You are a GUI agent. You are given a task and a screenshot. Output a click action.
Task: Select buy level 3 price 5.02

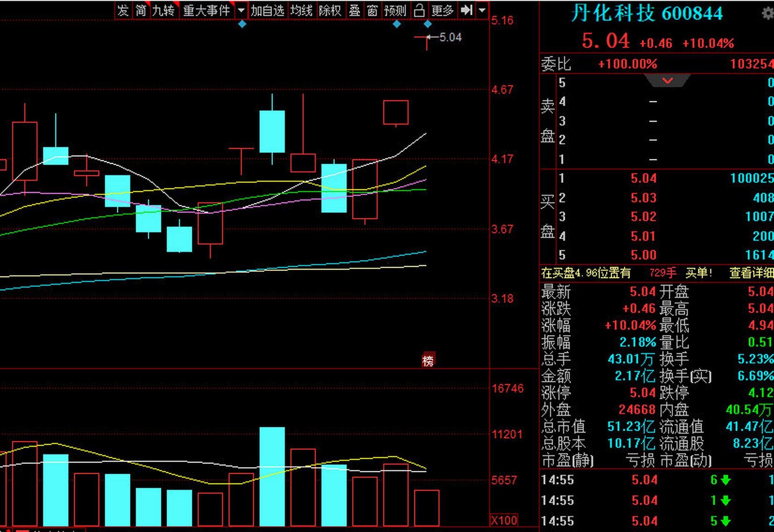click(x=643, y=217)
